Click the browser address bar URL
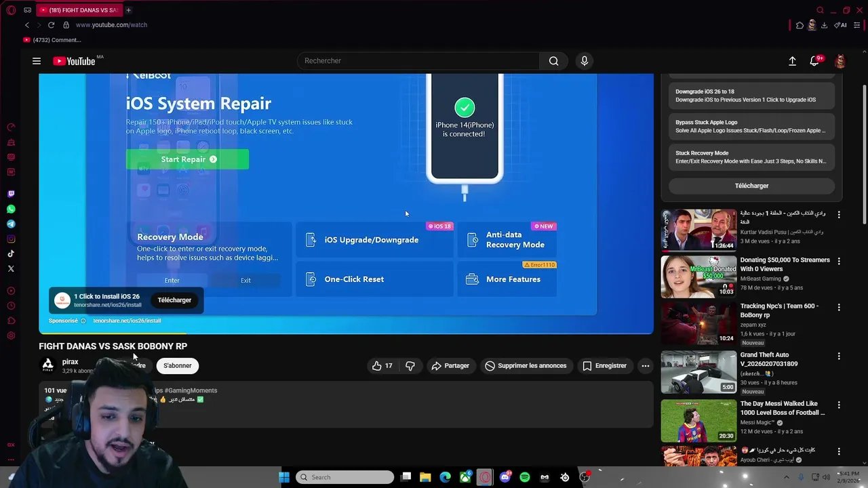The height and width of the screenshot is (488, 868). pyautogui.click(x=111, y=25)
